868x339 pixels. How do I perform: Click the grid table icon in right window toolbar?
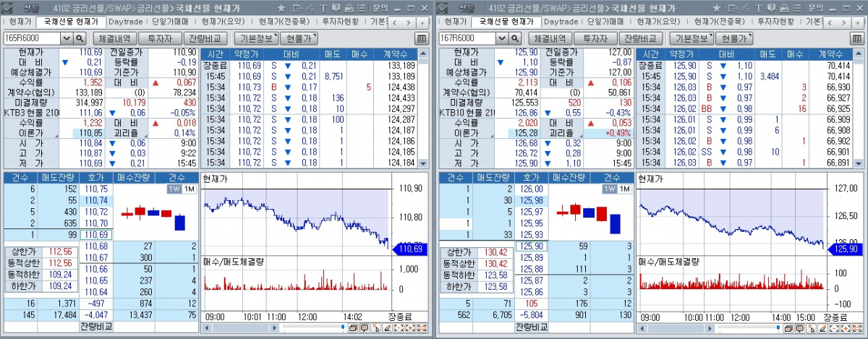(858, 38)
